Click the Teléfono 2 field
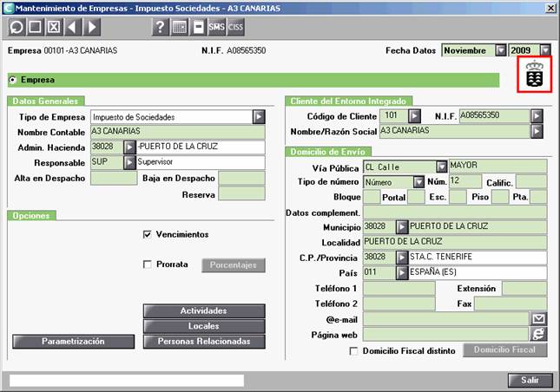Image resolution: width=560 pixels, height=392 pixels. coord(399,304)
